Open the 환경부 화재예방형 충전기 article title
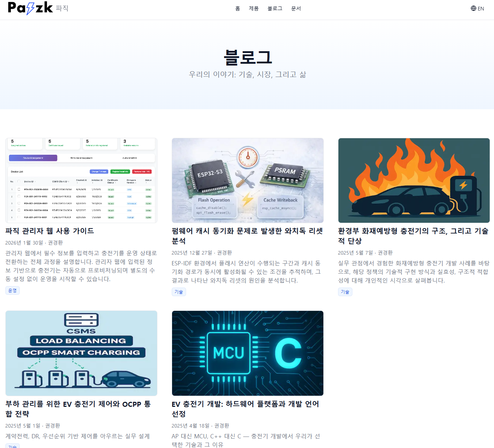494x448 pixels. pyautogui.click(x=413, y=236)
